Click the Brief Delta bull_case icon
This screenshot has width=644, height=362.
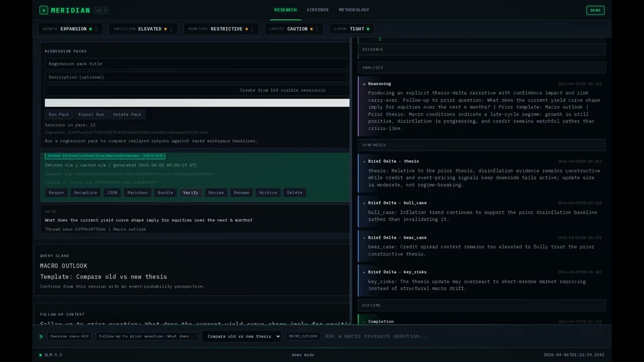point(364,203)
